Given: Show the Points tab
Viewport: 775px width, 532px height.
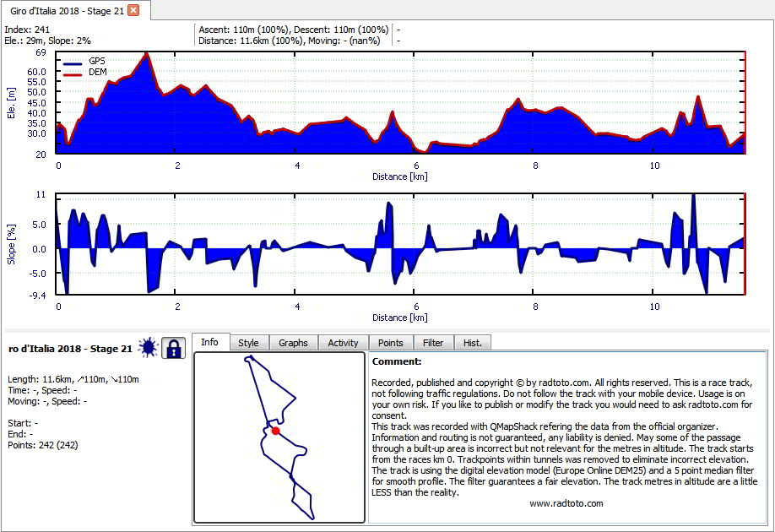Looking at the screenshot, I should [x=391, y=343].
